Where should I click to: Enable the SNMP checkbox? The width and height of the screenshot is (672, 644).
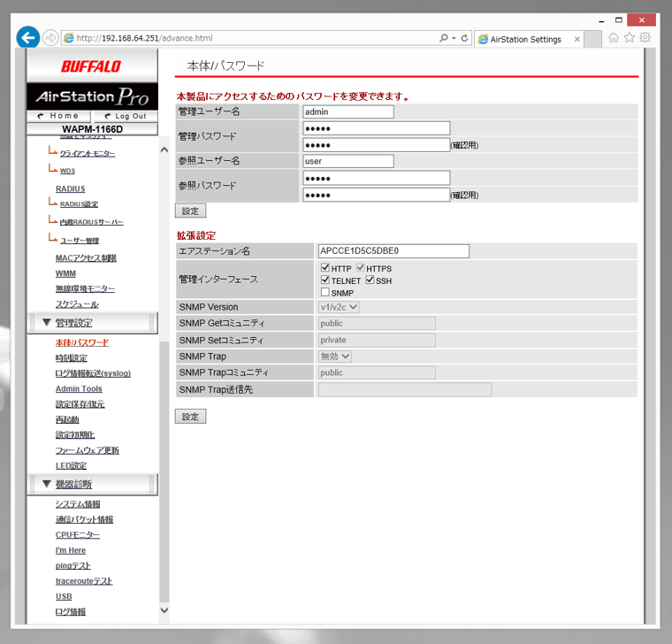pyautogui.click(x=325, y=292)
